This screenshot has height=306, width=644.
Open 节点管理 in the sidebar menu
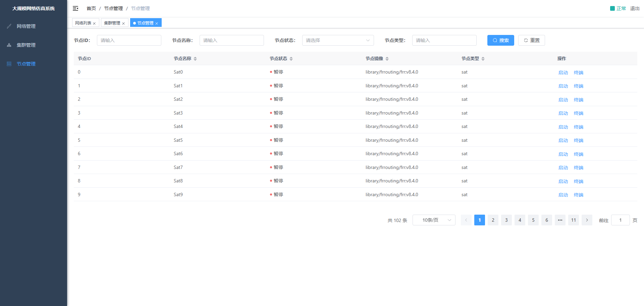pos(26,64)
